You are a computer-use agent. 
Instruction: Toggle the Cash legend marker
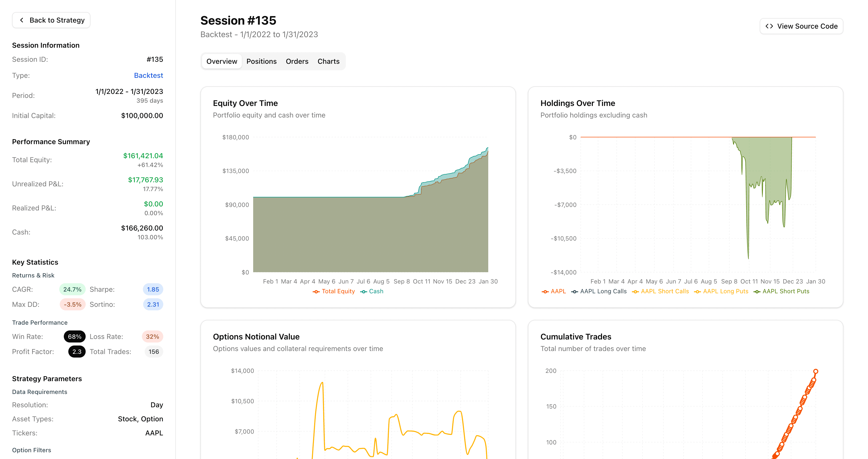(x=364, y=292)
